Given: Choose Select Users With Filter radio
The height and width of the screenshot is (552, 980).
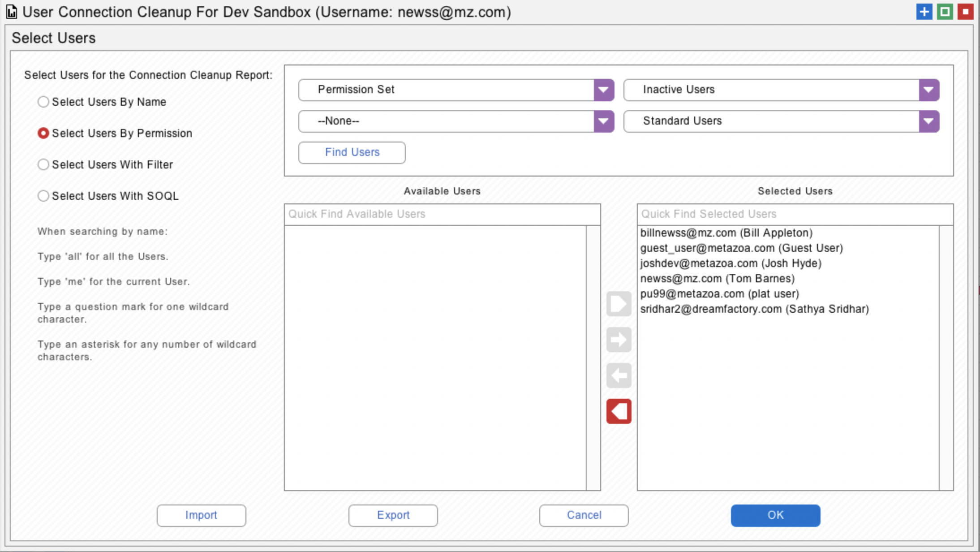Looking at the screenshot, I should [43, 165].
